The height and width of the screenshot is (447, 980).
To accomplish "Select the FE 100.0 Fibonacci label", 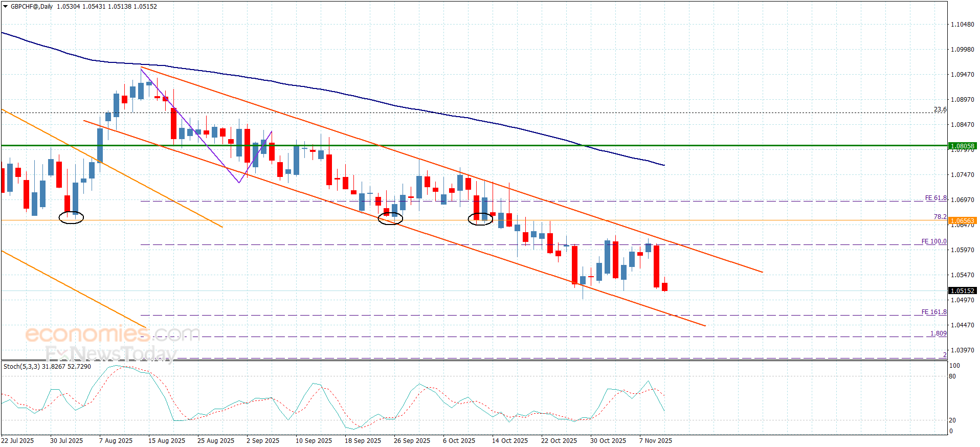I will point(934,241).
